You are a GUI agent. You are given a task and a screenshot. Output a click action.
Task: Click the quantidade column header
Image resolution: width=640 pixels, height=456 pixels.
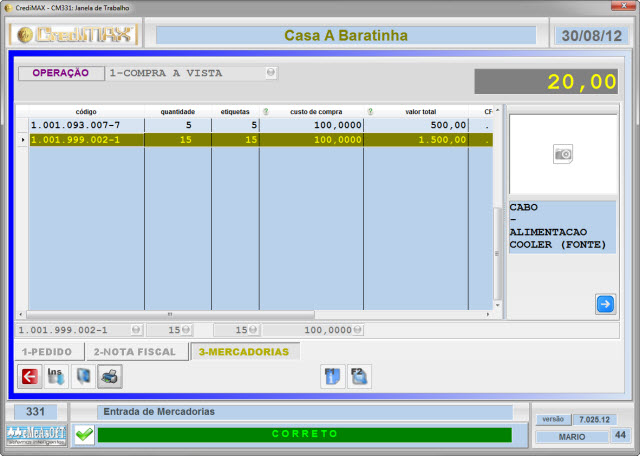(177, 111)
